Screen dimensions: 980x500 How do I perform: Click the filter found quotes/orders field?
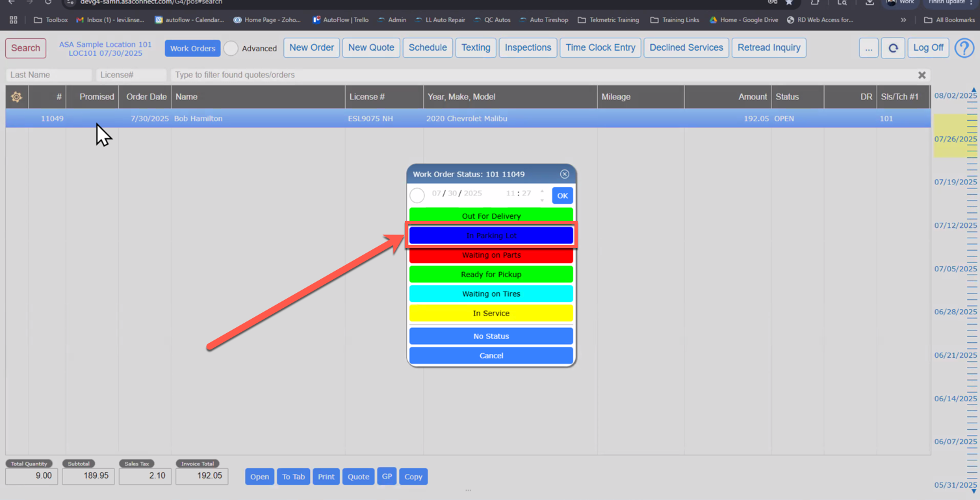(x=541, y=75)
